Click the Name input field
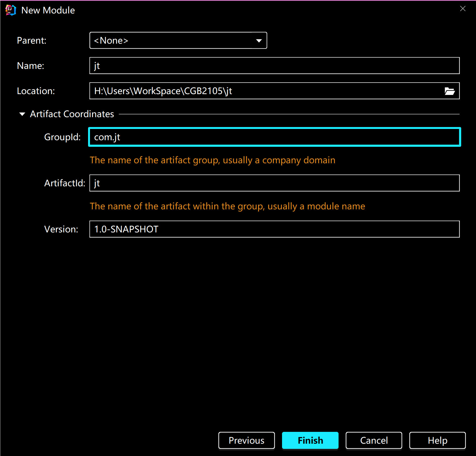 click(274, 66)
